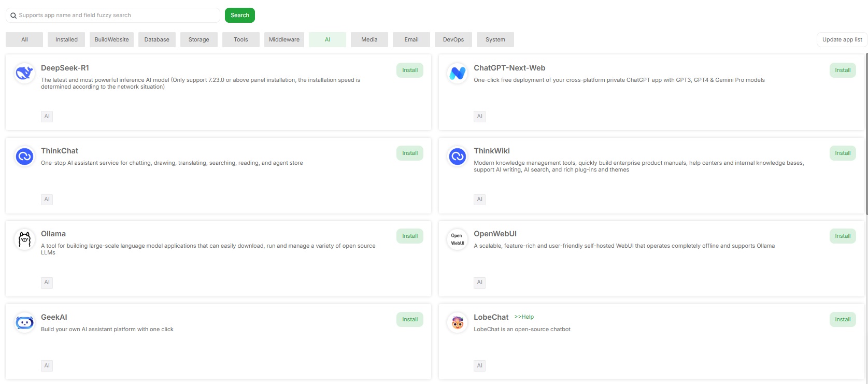Focus the app name search field
The width and height of the screenshot is (868, 384).
113,15
